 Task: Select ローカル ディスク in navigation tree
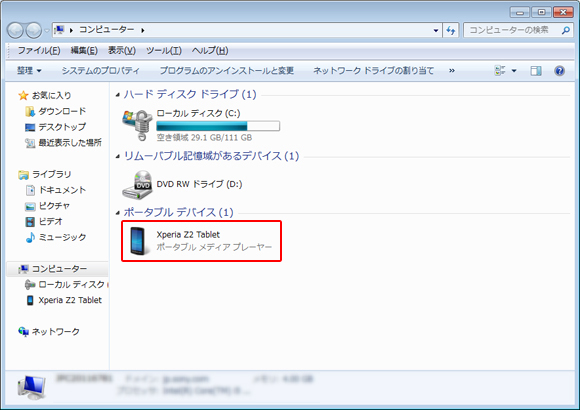point(71,284)
